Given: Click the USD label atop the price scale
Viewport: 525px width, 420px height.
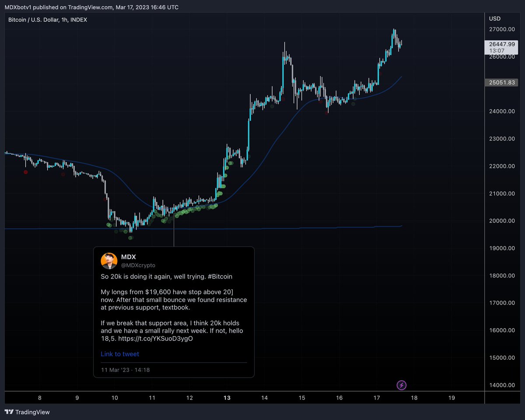Looking at the screenshot, I should (496, 18).
